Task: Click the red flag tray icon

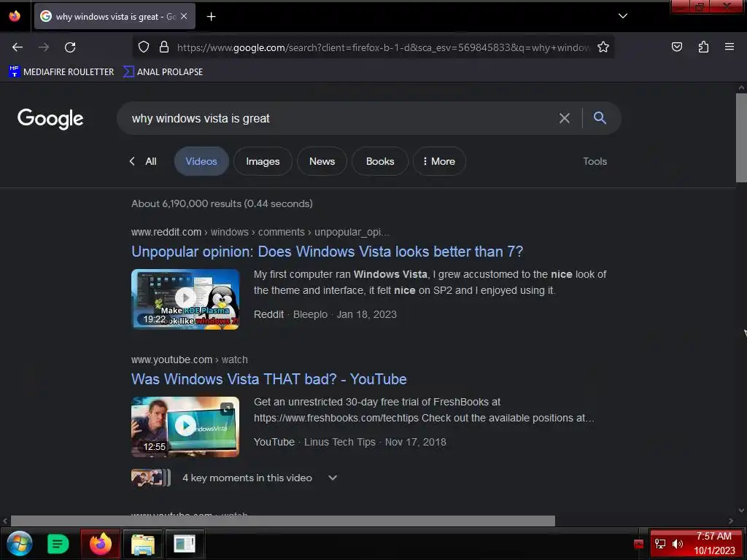Action: click(x=639, y=544)
